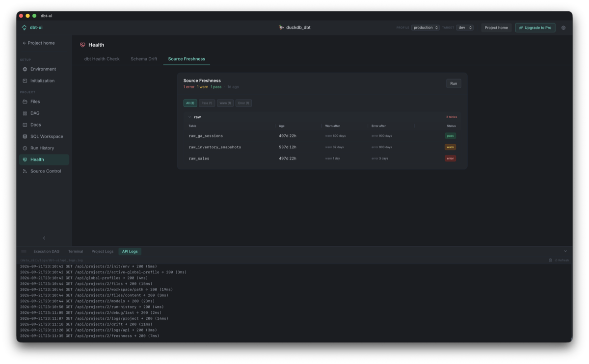The width and height of the screenshot is (589, 364).
Task: Click the 537d 12h age value
Action: pos(288,147)
